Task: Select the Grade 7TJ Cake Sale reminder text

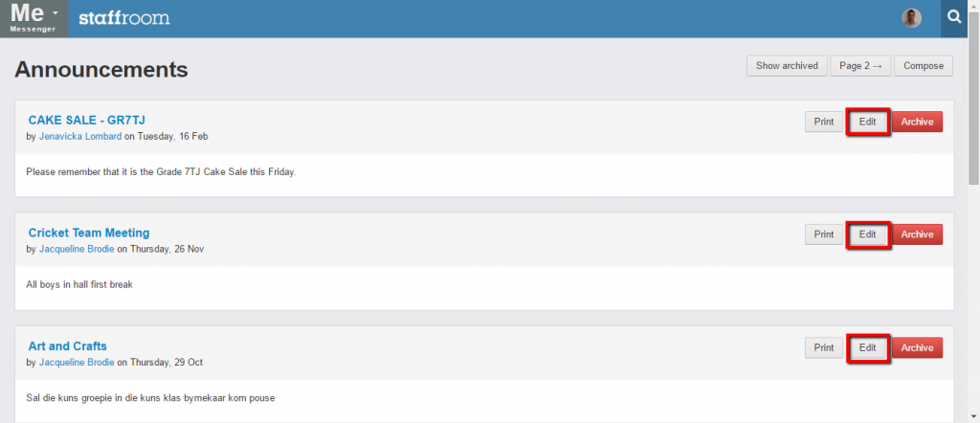Action: pyautogui.click(x=161, y=172)
